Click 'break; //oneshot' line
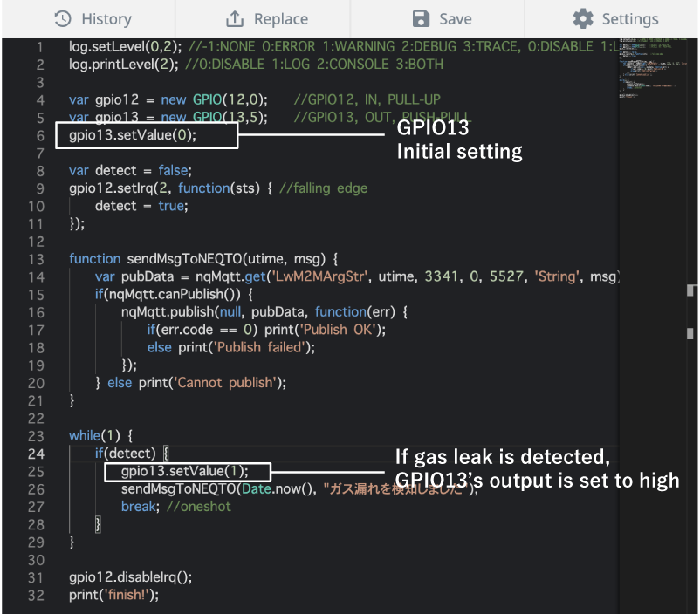Screen dimensions: 700x614 pos(176,507)
